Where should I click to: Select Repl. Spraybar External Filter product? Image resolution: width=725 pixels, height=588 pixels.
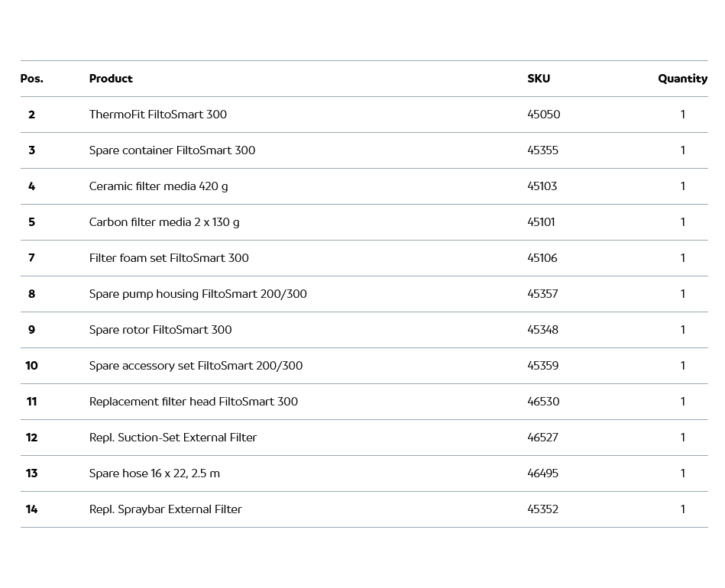coord(165,509)
